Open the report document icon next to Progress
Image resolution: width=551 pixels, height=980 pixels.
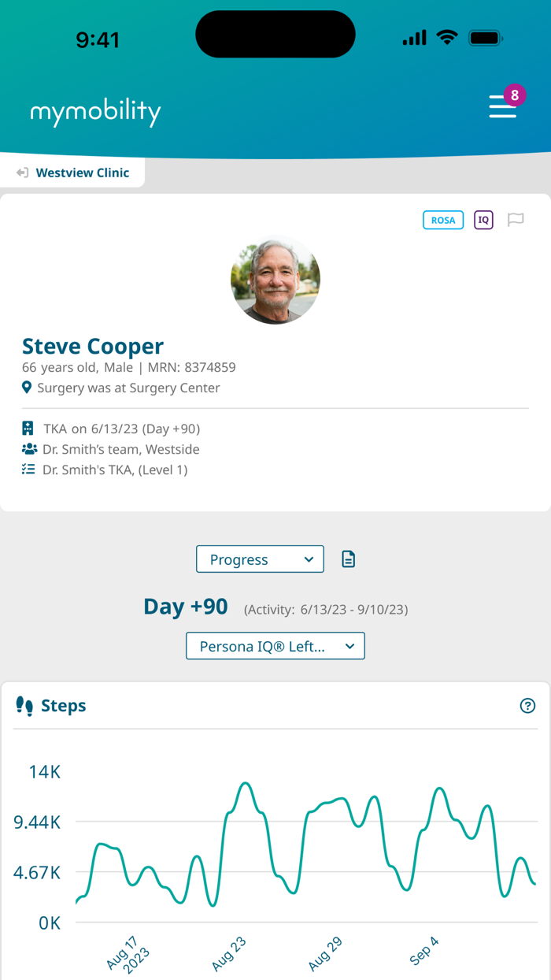pyautogui.click(x=347, y=559)
